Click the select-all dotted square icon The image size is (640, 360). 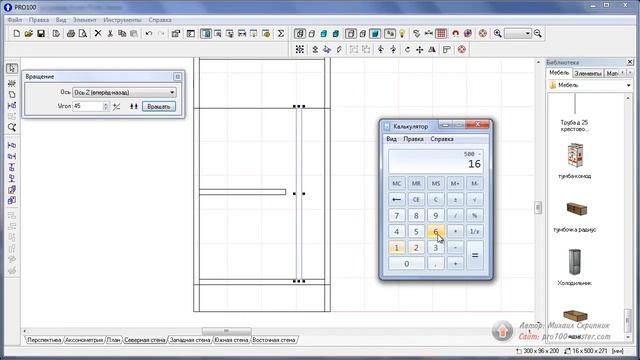point(300,49)
